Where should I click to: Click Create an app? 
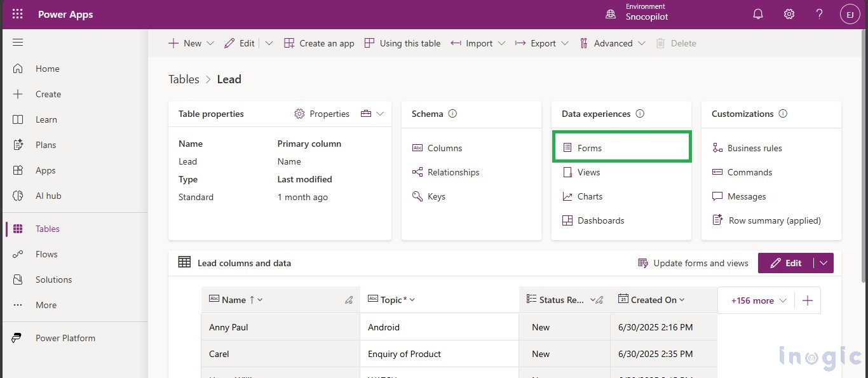click(319, 43)
